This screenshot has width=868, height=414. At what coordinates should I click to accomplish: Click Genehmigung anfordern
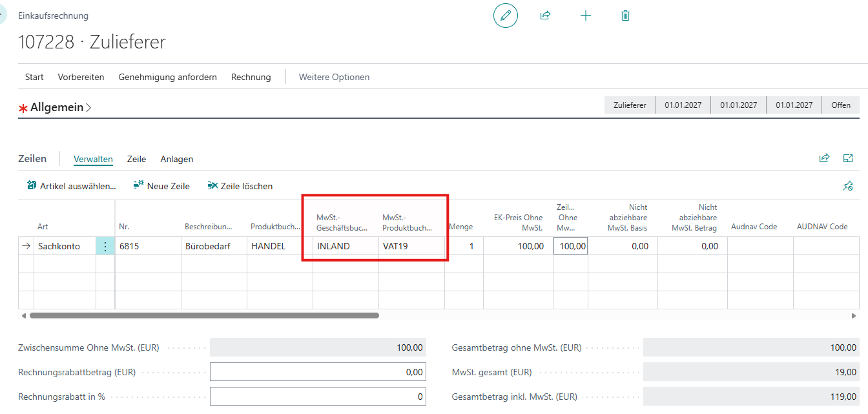[x=168, y=77]
